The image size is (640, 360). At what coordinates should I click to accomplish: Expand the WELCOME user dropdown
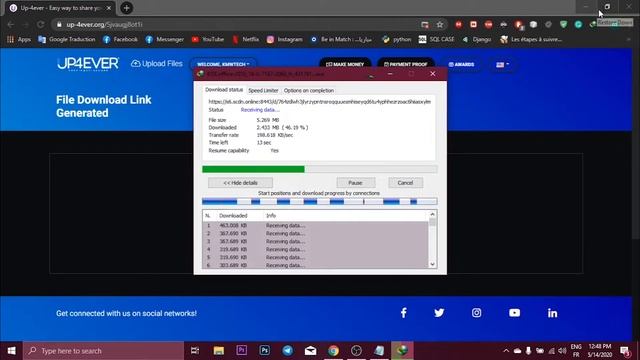tap(223, 64)
